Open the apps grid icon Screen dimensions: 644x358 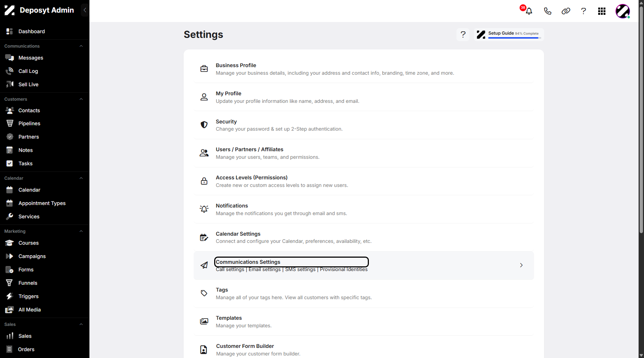click(x=601, y=11)
